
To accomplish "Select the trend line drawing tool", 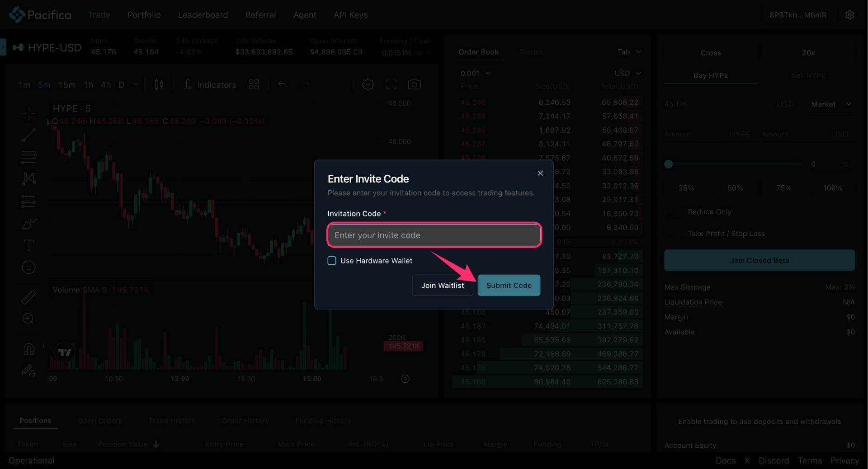I will pyautogui.click(x=28, y=135).
